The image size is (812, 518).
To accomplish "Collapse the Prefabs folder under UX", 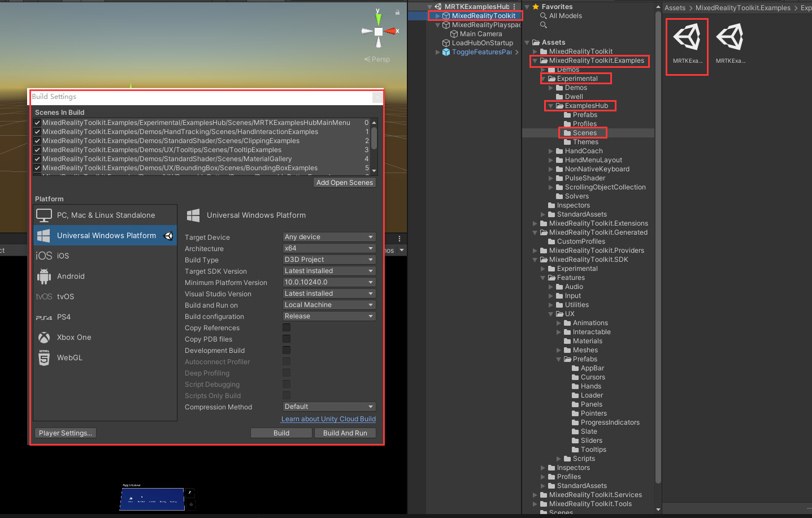I will [559, 359].
